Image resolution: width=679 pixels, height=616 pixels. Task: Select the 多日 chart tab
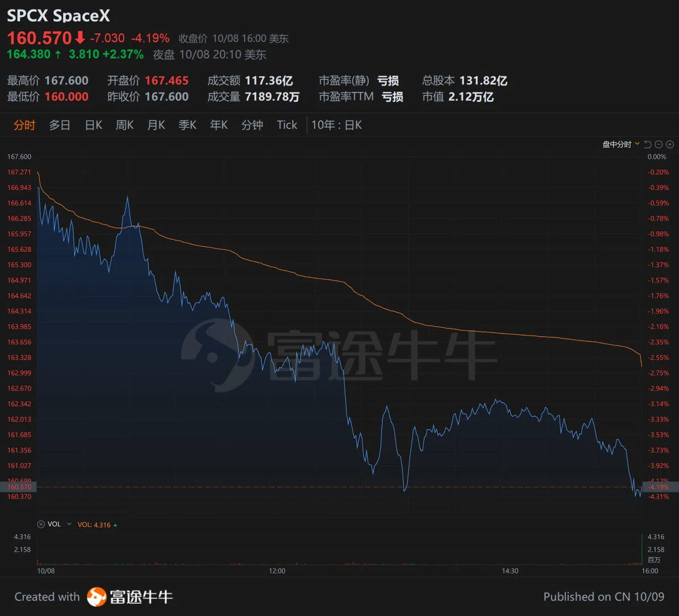coord(59,125)
